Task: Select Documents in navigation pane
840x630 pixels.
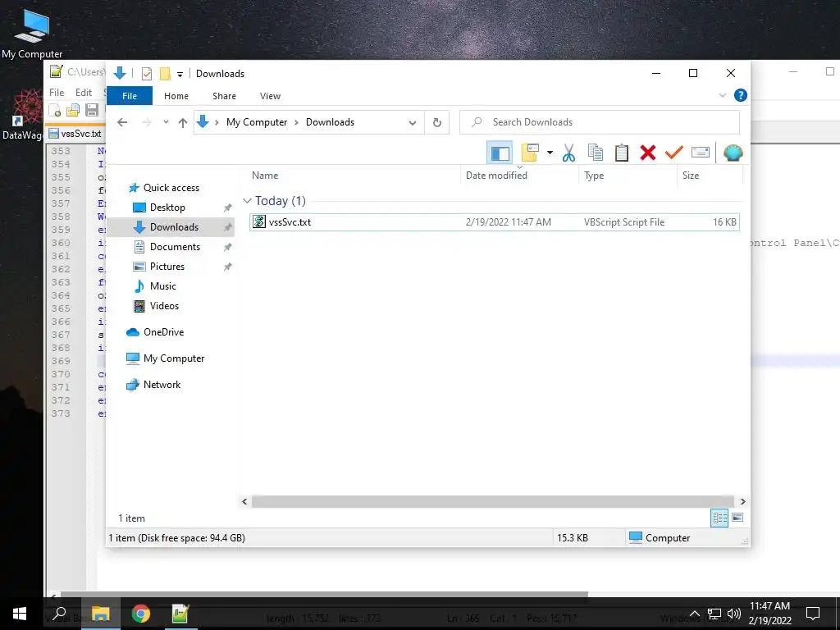Action: [175, 247]
